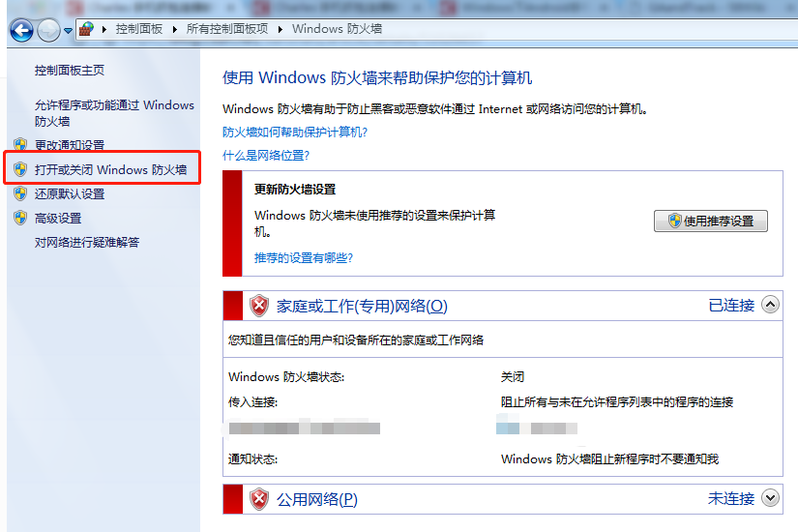Image resolution: width=798 pixels, height=532 pixels.
Task: Click 传入连接: label
Action: tap(252, 402)
